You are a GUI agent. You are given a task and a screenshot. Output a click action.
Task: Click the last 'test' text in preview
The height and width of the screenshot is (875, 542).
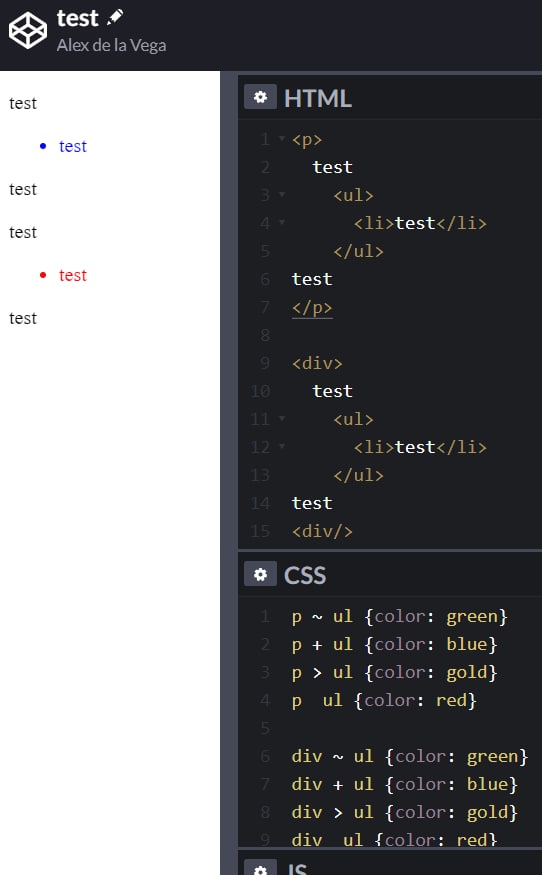point(23,319)
